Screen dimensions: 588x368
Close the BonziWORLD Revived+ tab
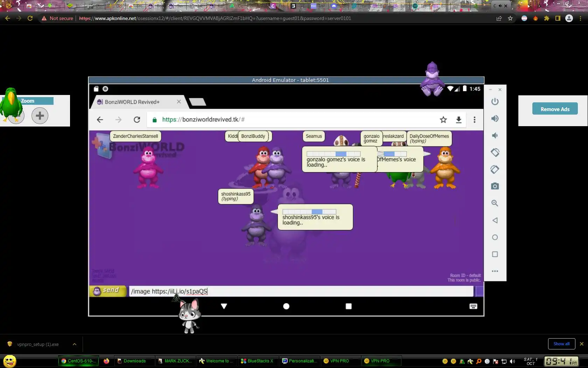(179, 102)
